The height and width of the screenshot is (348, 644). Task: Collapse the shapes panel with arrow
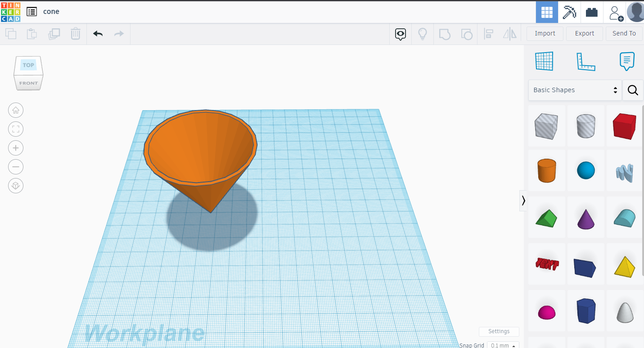[523, 201]
